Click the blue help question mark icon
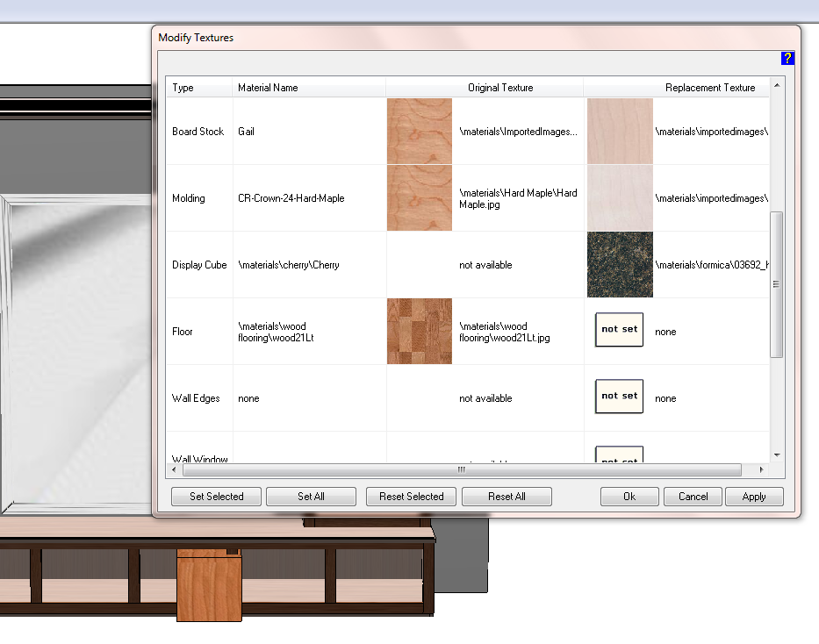This screenshot has width=819, height=644. point(787,59)
